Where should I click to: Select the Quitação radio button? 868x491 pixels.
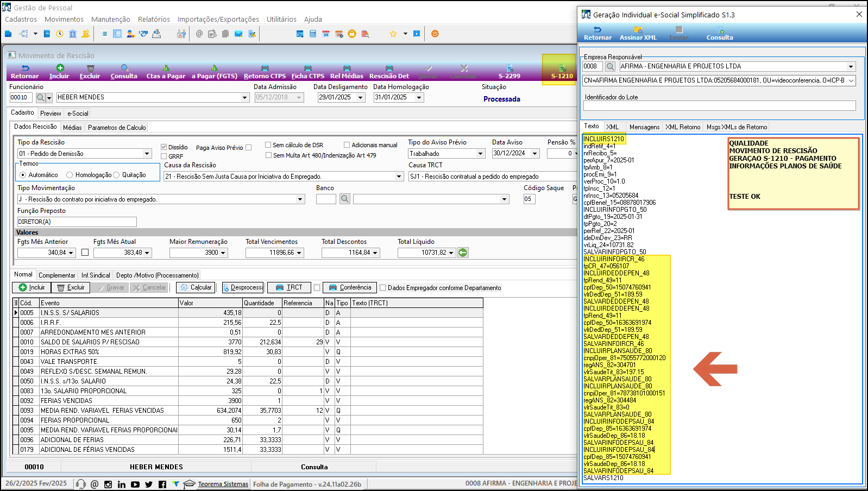coord(116,175)
